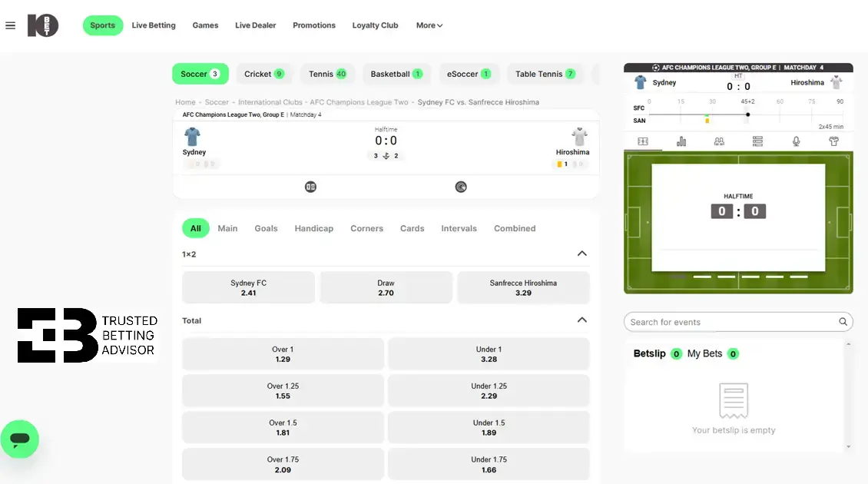The image size is (868, 484).
Task: Select Over 1.75 at 2.09
Action: pos(283,464)
